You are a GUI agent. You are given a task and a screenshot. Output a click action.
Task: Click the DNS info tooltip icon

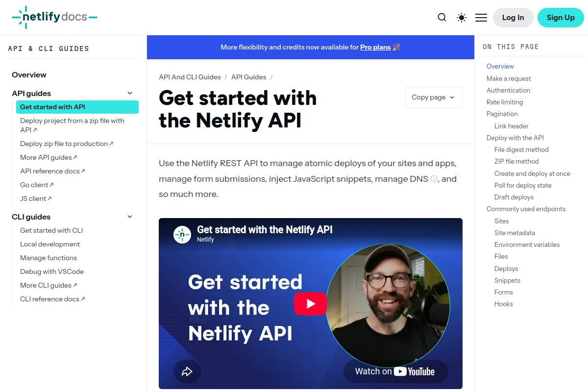coord(434,179)
